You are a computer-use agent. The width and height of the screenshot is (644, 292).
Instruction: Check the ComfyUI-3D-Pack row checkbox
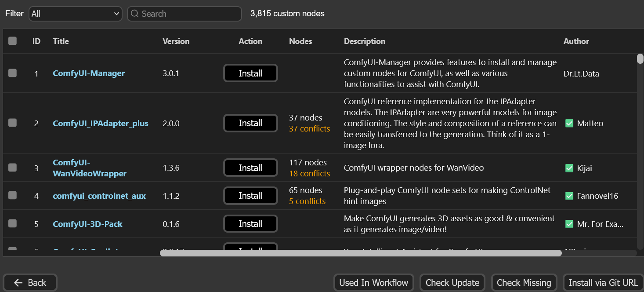click(12, 223)
